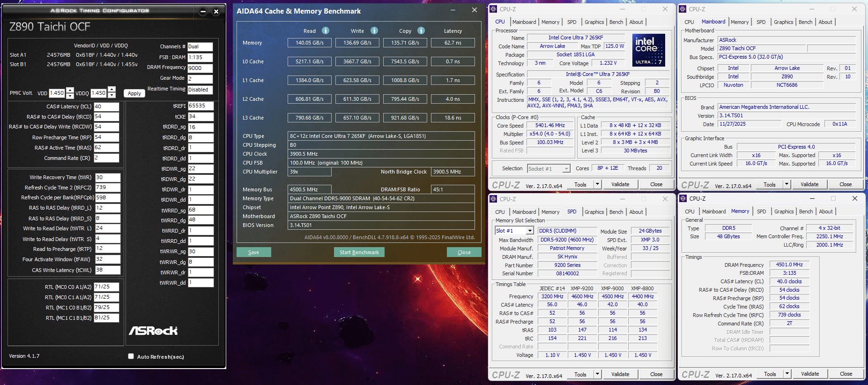Click Validate in the SPD CPU-Z window
Screen dimensions: 868x385
(620, 374)
